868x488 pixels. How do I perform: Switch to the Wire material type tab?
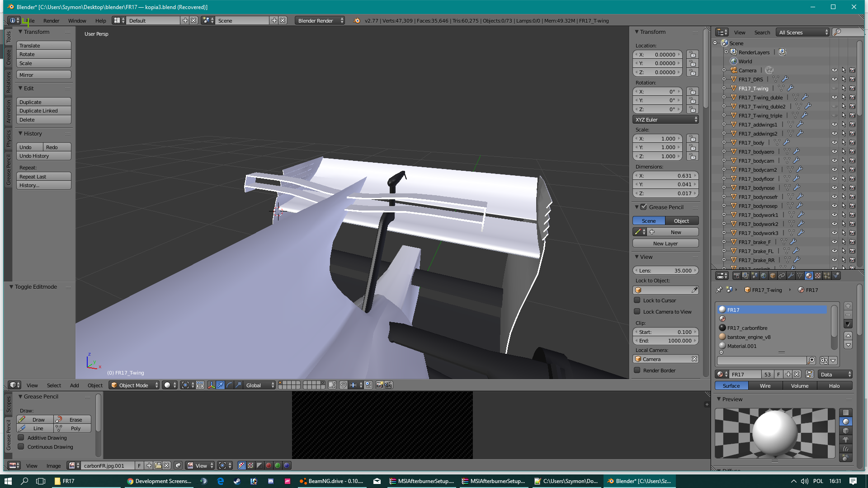pyautogui.click(x=765, y=386)
